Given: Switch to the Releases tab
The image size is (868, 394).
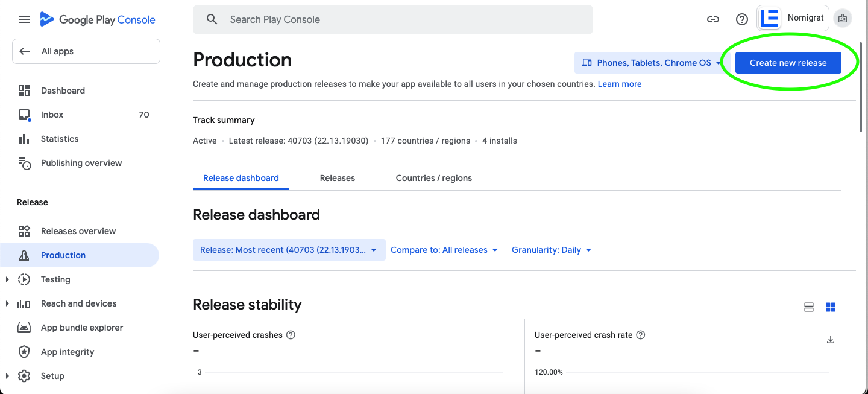Looking at the screenshot, I should [338, 178].
